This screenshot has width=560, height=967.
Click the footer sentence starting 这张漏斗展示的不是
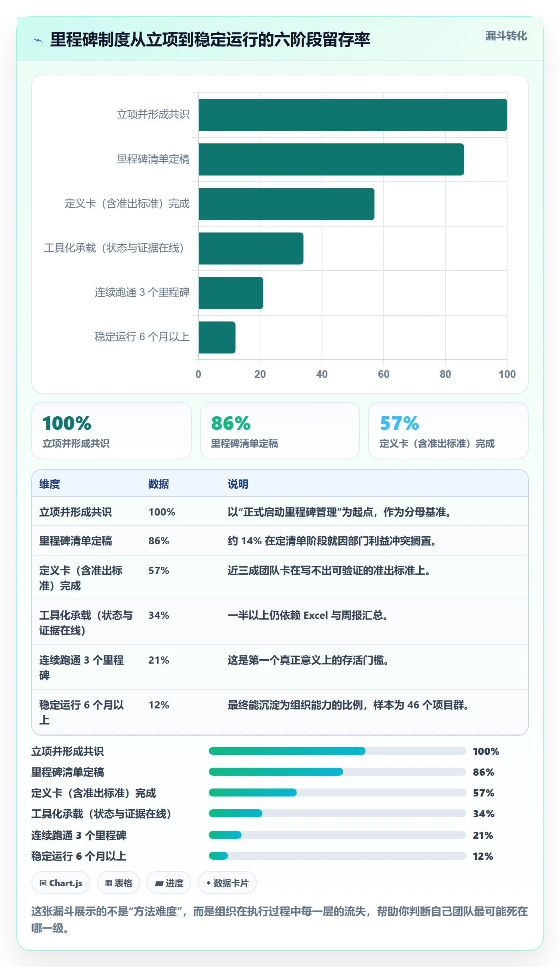[280, 919]
